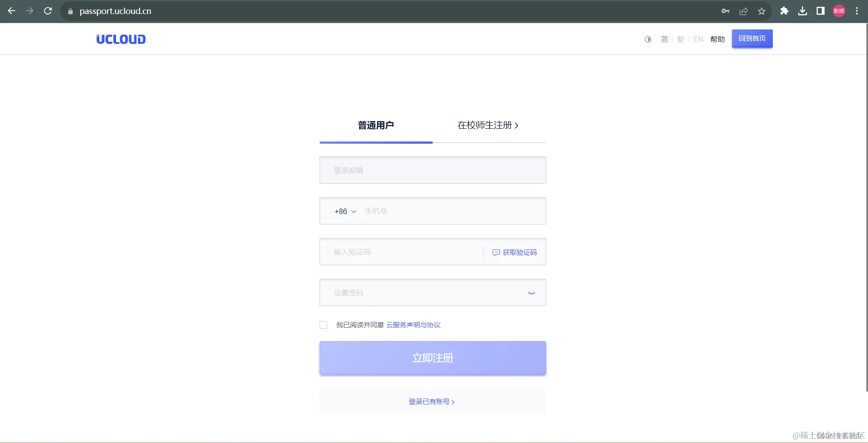Click the contrast theme icon near language options

[x=648, y=39]
